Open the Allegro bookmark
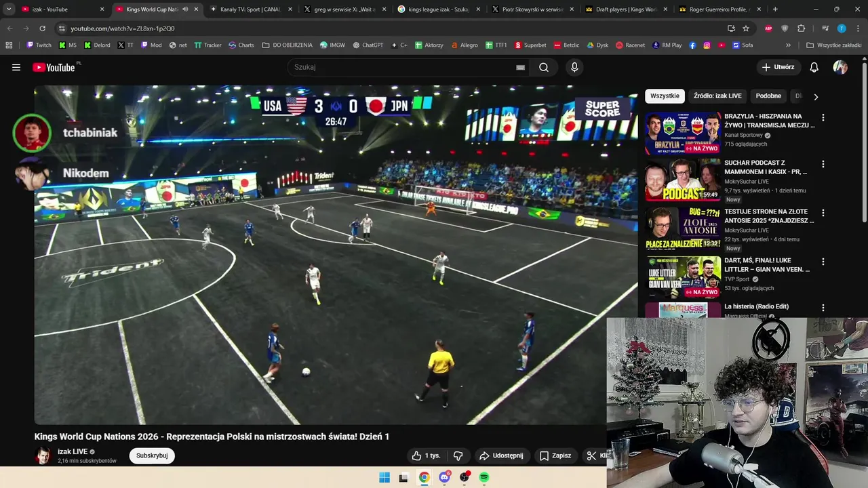868x488 pixels. coord(465,45)
